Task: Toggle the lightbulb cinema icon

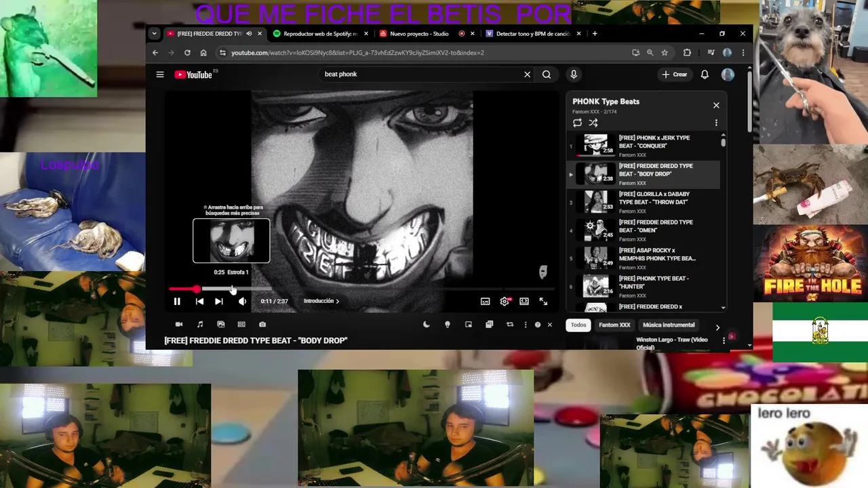Action: pos(448,325)
